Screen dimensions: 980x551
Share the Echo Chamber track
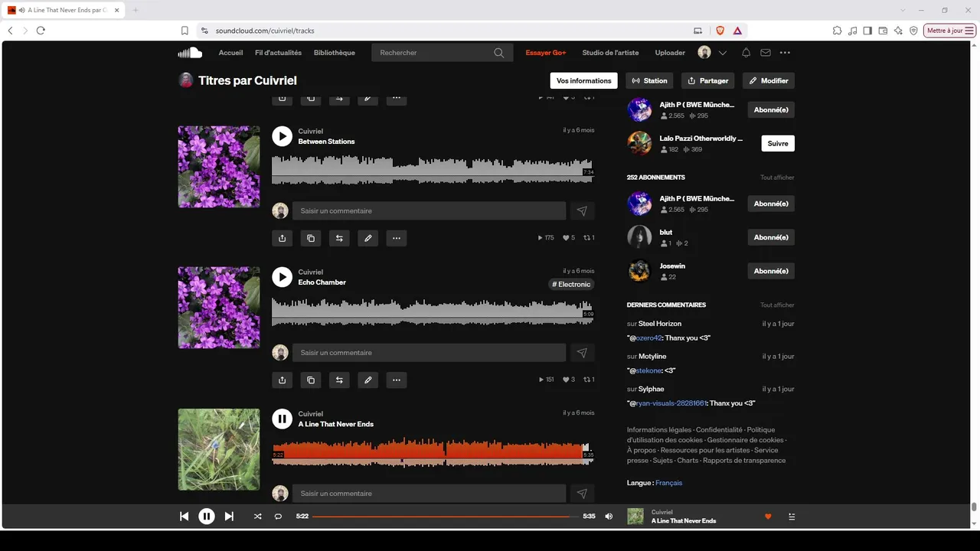pos(283,380)
